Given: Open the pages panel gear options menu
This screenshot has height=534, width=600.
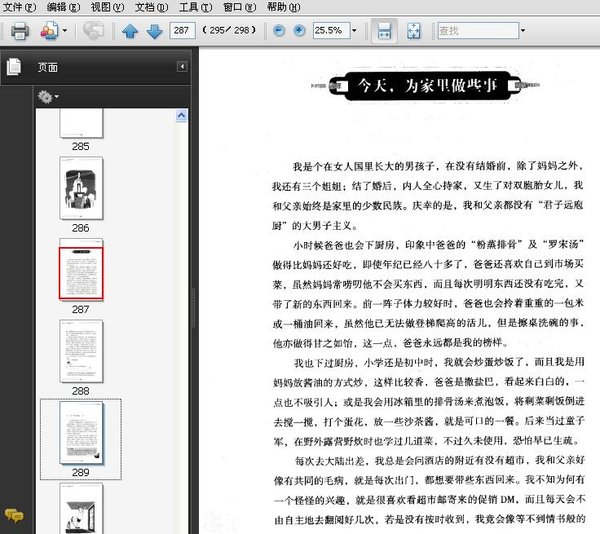Looking at the screenshot, I should pyautogui.click(x=48, y=97).
